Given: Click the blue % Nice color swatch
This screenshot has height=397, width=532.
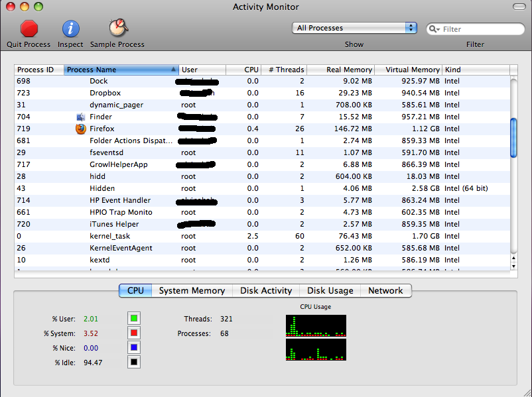Looking at the screenshot, I should pos(134,347).
